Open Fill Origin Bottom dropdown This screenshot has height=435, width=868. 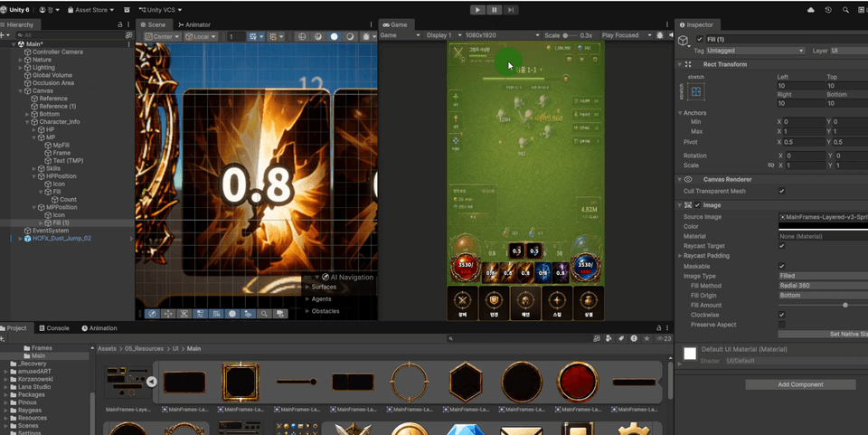point(823,295)
